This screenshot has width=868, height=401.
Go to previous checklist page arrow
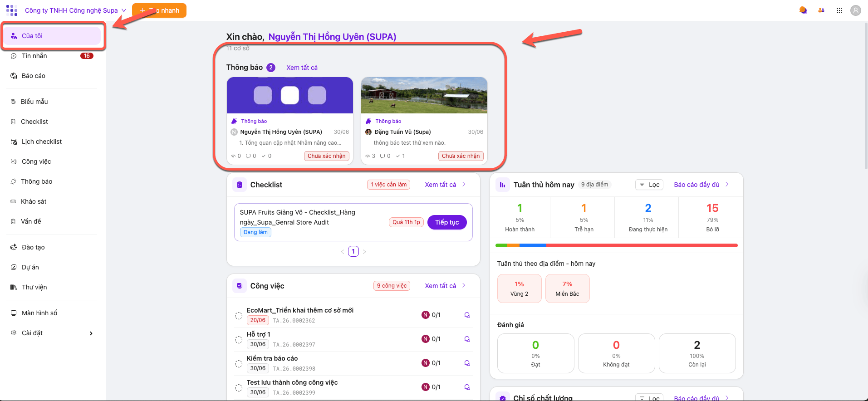[343, 252]
